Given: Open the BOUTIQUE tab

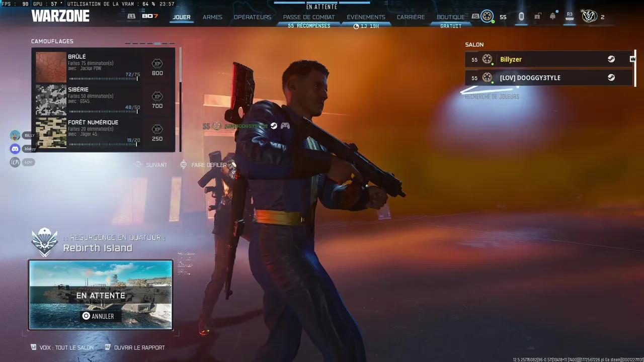Looking at the screenshot, I should click(451, 17).
